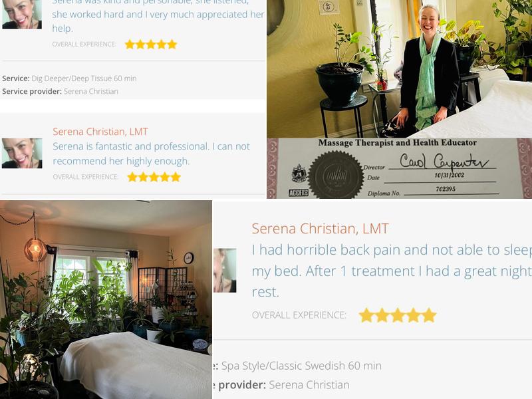Click the diploma certificate image
This screenshot has height=399, width=532.
click(400, 168)
